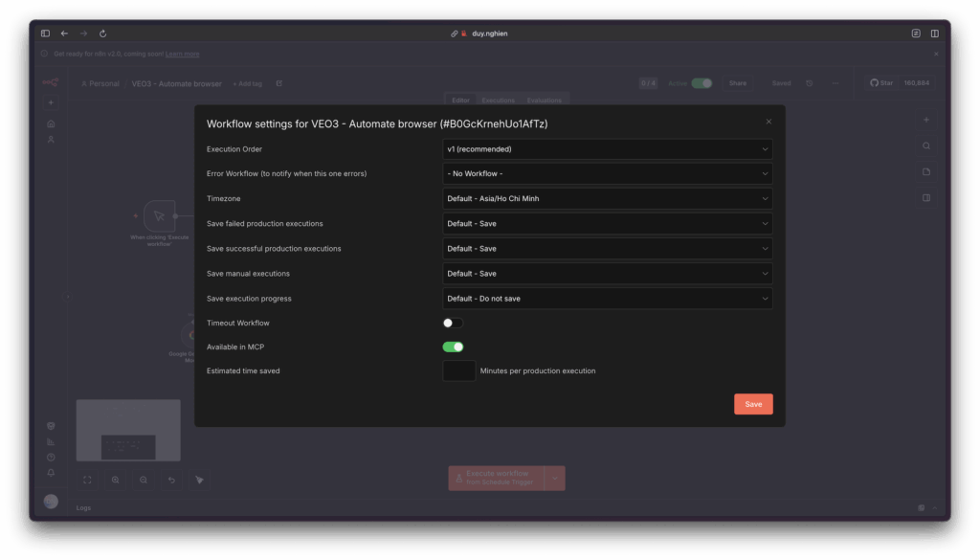Open the Error Workflow dropdown
This screenshot has height=560, width=980.
click(x=607, y=174)
